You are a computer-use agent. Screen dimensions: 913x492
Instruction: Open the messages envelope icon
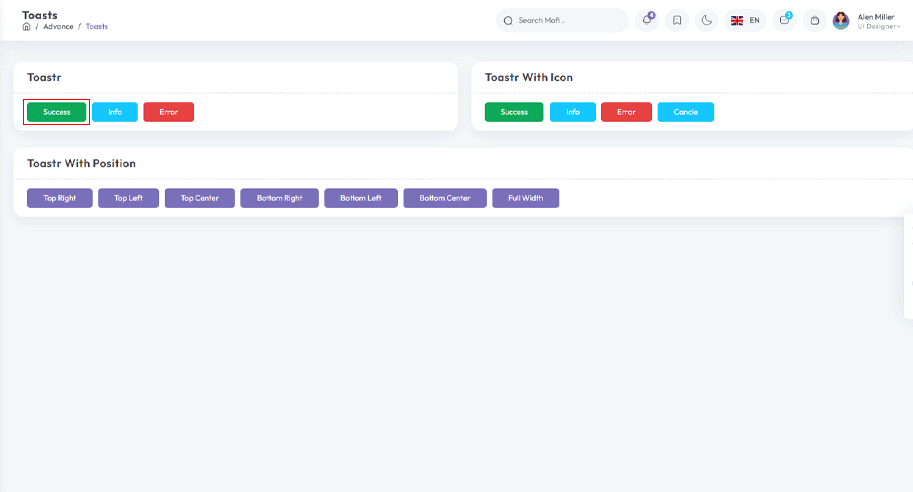[x=785, y=20]
